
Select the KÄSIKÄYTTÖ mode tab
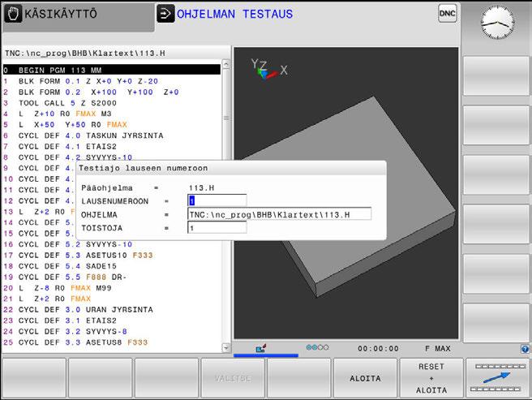[x=79, y=17]
